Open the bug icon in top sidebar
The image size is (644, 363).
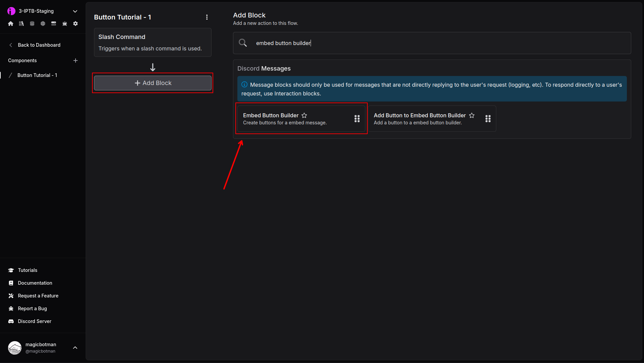pyautogui.click(x=65, y=24)
